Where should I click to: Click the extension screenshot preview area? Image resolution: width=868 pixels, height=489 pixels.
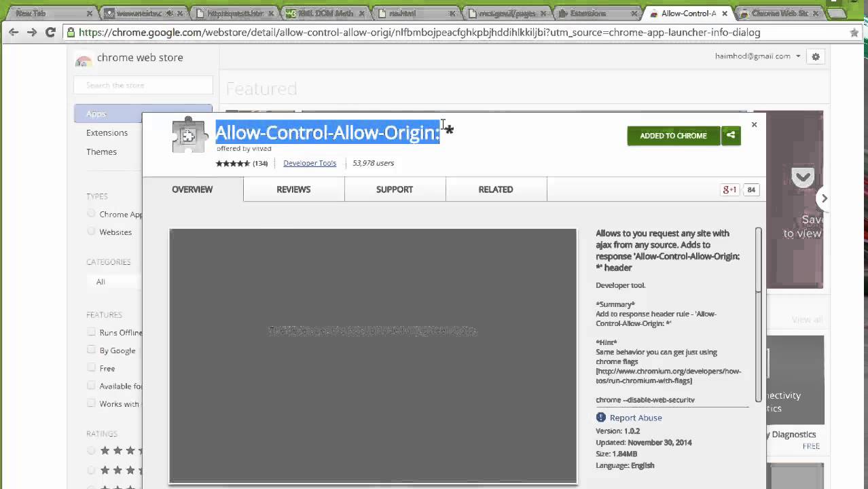[373, 356]
